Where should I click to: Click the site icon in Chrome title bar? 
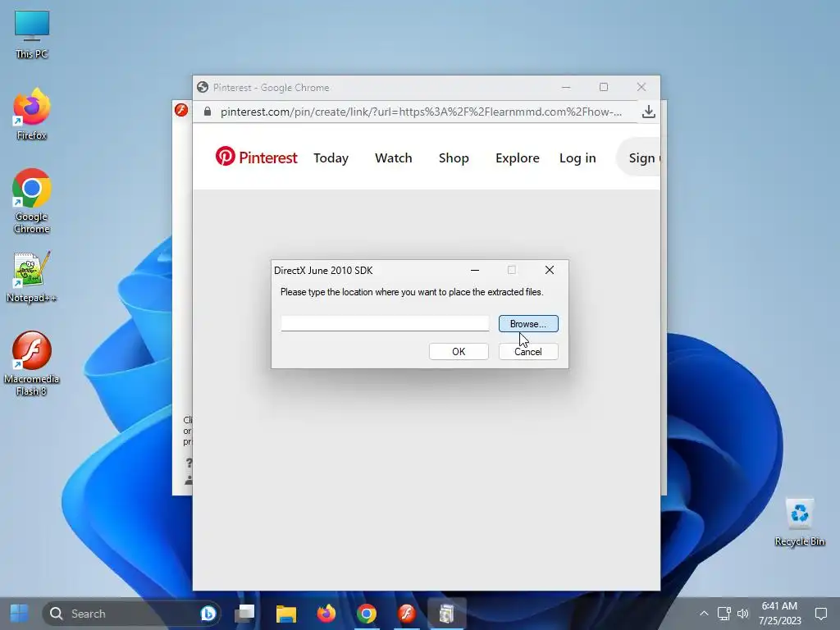203,87
